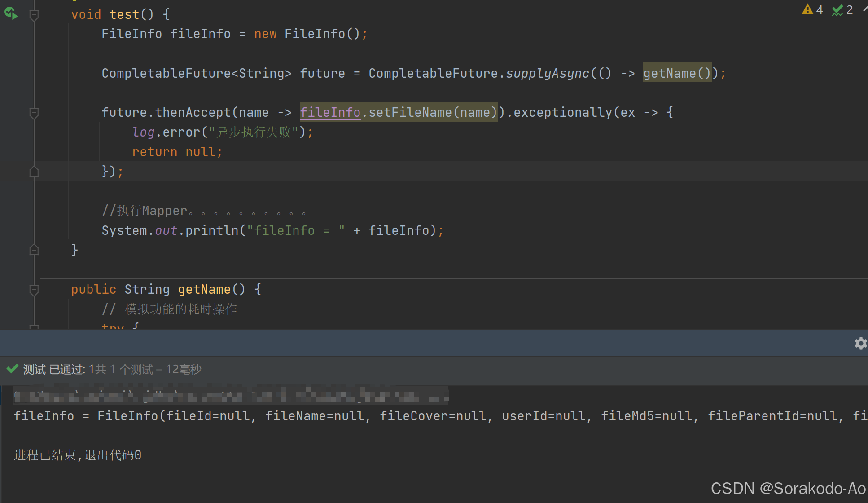
Task: Click the process finished exit code line
Action: (78, 455)
